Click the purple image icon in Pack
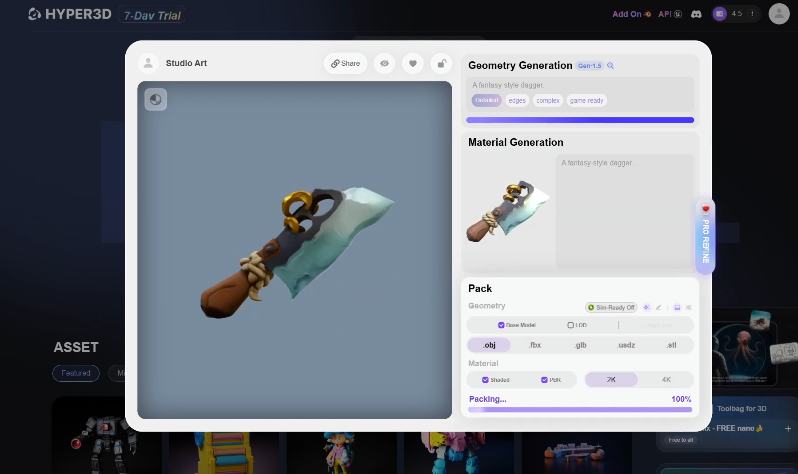Viewport: 798px width, 474px height. 677,308
